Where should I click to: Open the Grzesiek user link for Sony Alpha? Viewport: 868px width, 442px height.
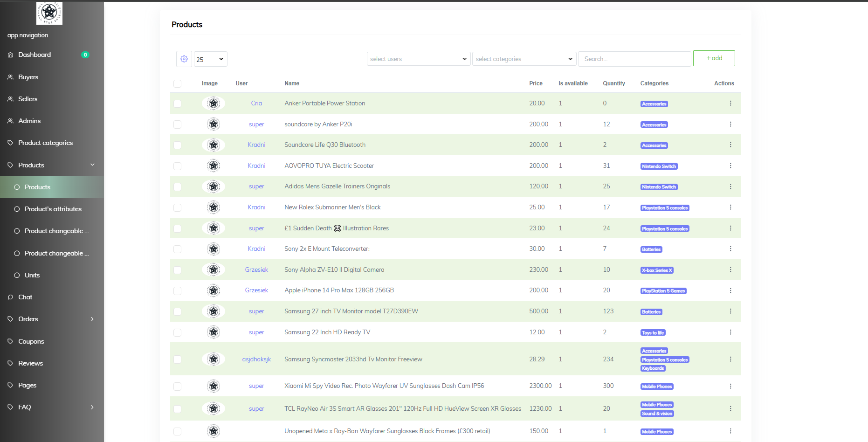(256, 270)
